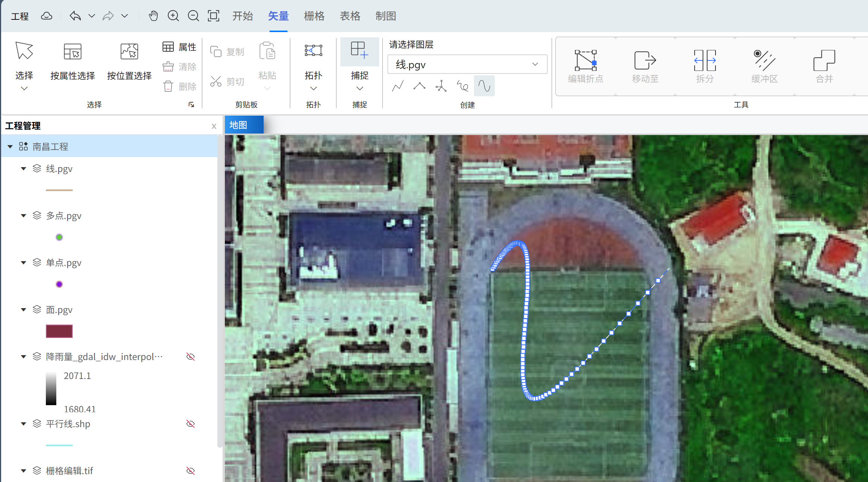868x482 pixels.
Task: Click the Select by Attribute (按属性选择) icon
Action: [x=73, y=52]
